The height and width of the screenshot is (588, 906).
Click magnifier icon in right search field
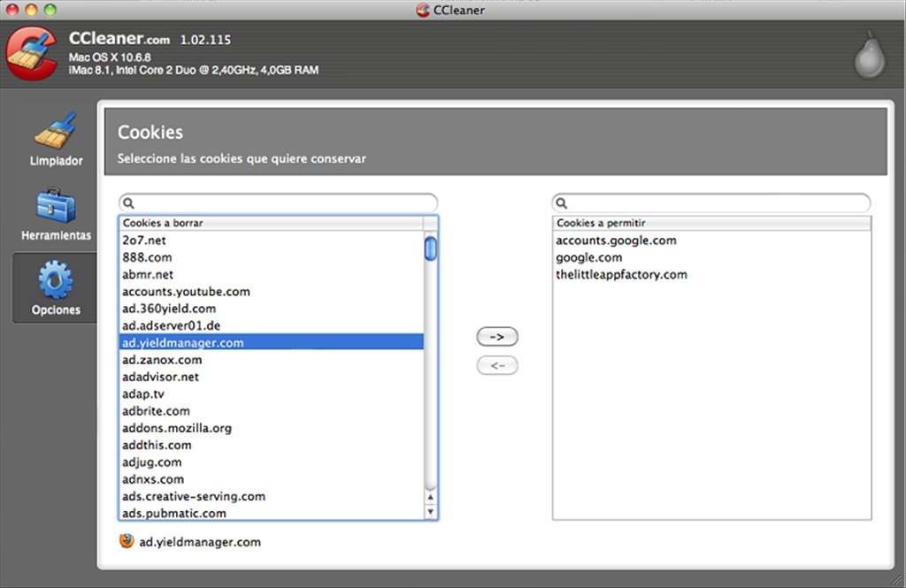point(563,203)
